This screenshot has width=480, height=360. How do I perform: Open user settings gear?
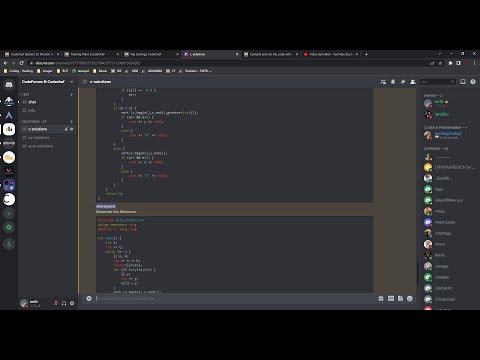tap(72, 303)
